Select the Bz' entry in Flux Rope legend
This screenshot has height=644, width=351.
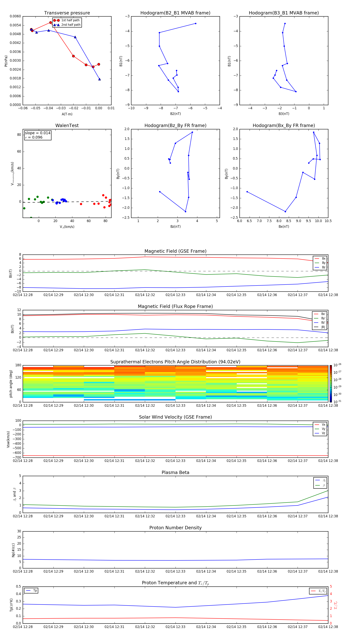[x=320, y=323]
